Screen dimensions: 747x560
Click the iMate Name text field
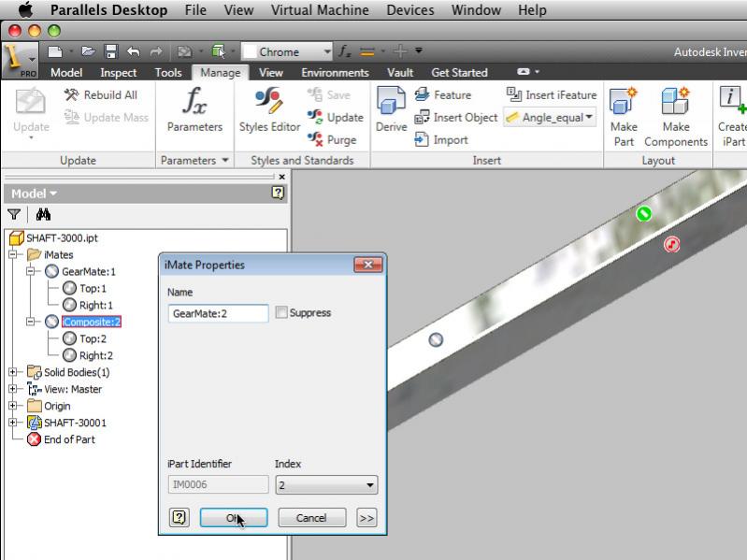point(218,313)
